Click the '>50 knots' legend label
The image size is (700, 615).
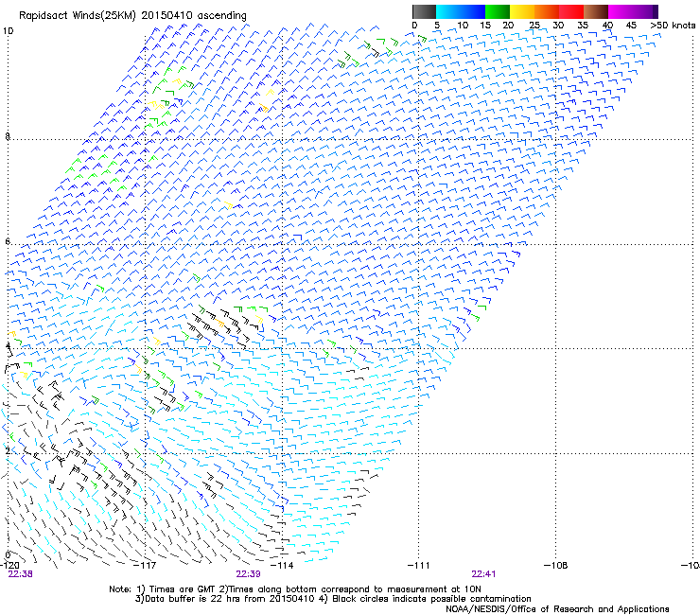click(x=673, y=26)
